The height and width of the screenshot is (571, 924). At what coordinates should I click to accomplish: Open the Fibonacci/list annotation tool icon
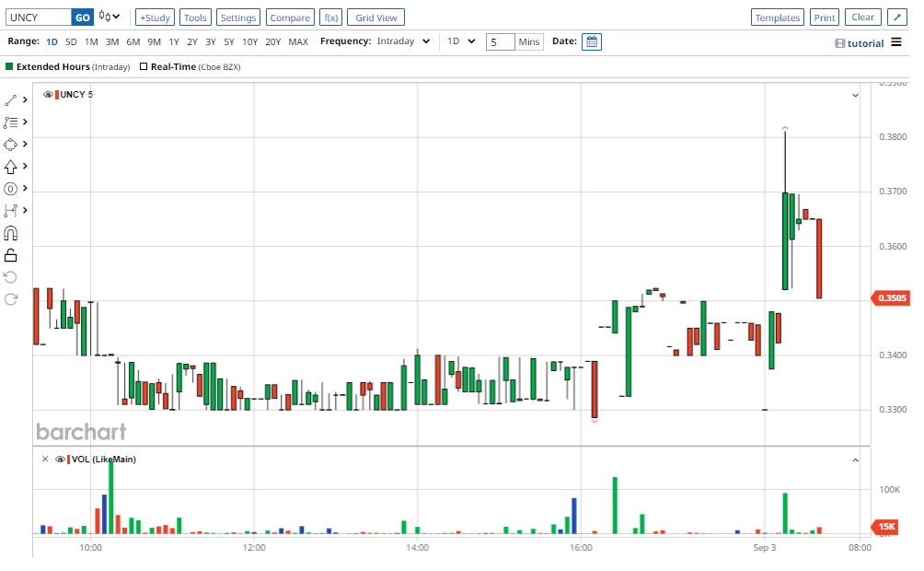coord(11,122)
